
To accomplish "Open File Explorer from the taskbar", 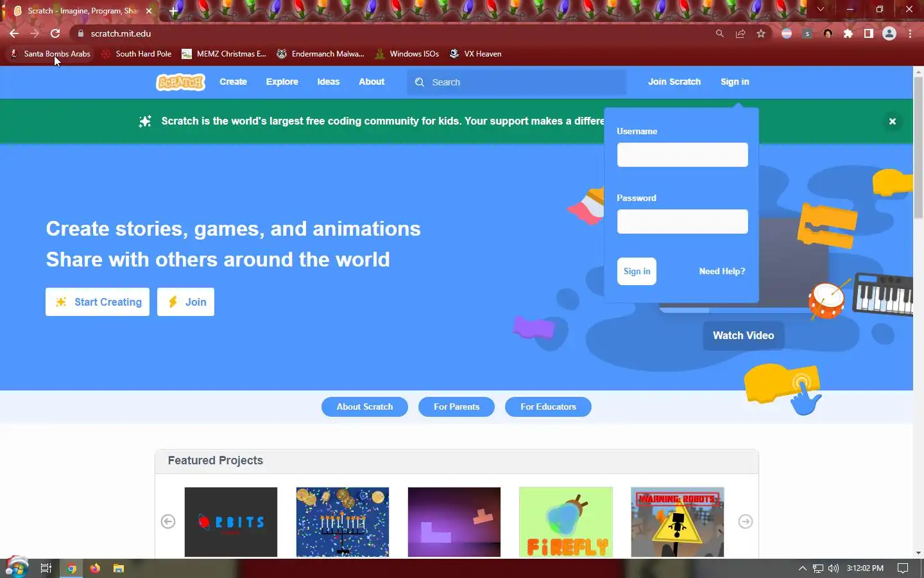I will tap(119, 568).
